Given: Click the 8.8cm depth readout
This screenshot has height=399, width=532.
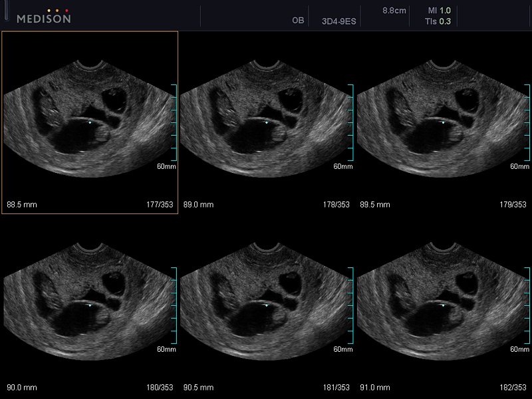Looking at the screenshot, I should point(394,11).
